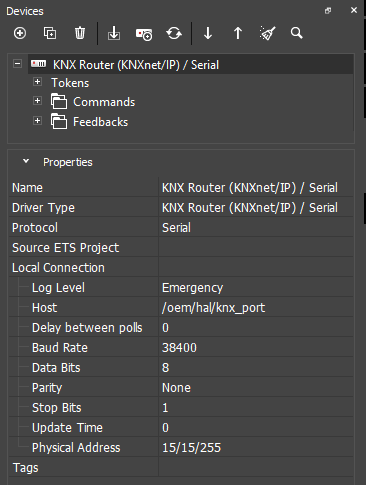This screenshot has width=366, height=485.
Task: Click the Search magnifier icon
Action: coord(297,33)
